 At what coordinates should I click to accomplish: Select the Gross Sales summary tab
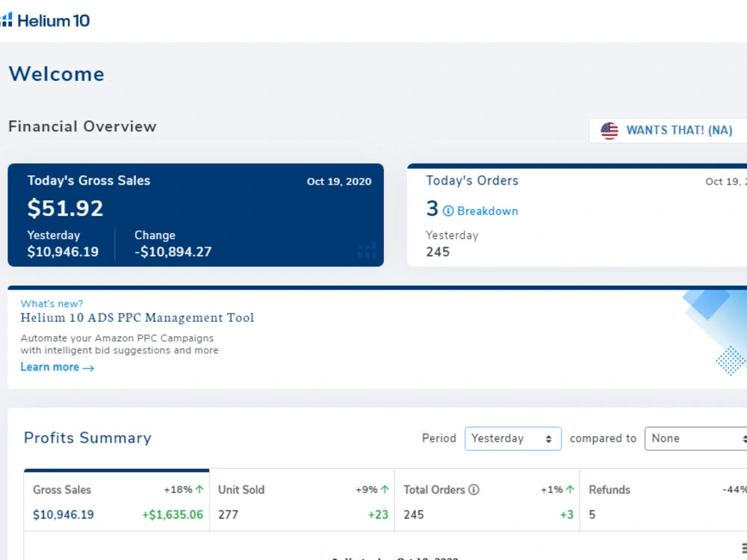117,500
